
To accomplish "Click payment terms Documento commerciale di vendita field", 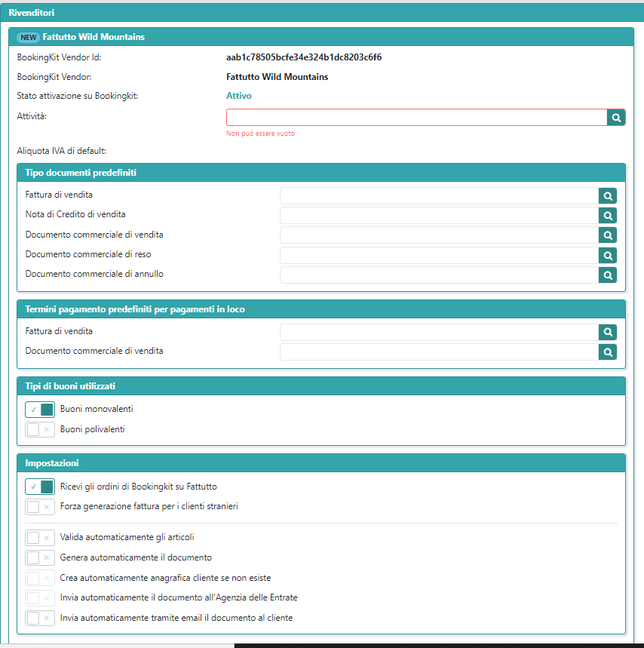I will [439, 352].
